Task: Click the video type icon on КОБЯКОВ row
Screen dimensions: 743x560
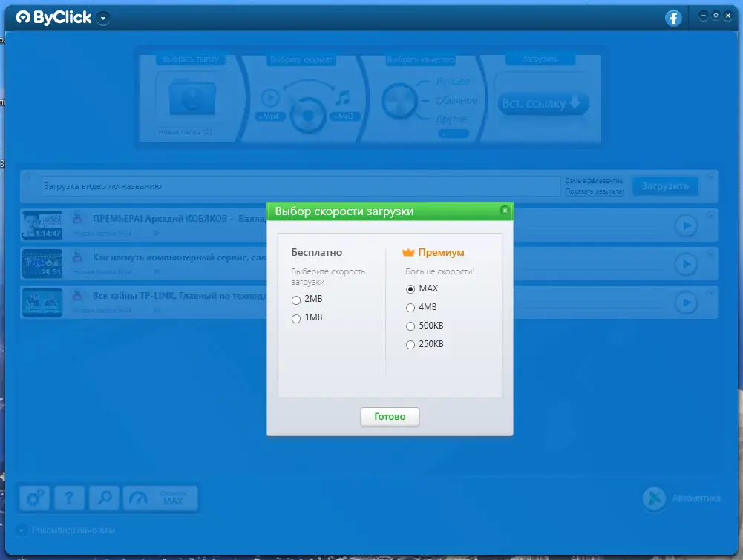Action: pyautogui.click(x=77, y=219)
